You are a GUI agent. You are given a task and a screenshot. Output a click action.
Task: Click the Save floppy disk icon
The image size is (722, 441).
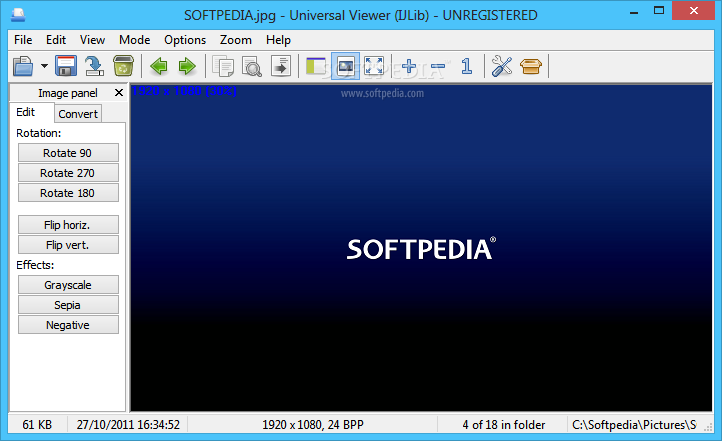click(x=66, y=66)
